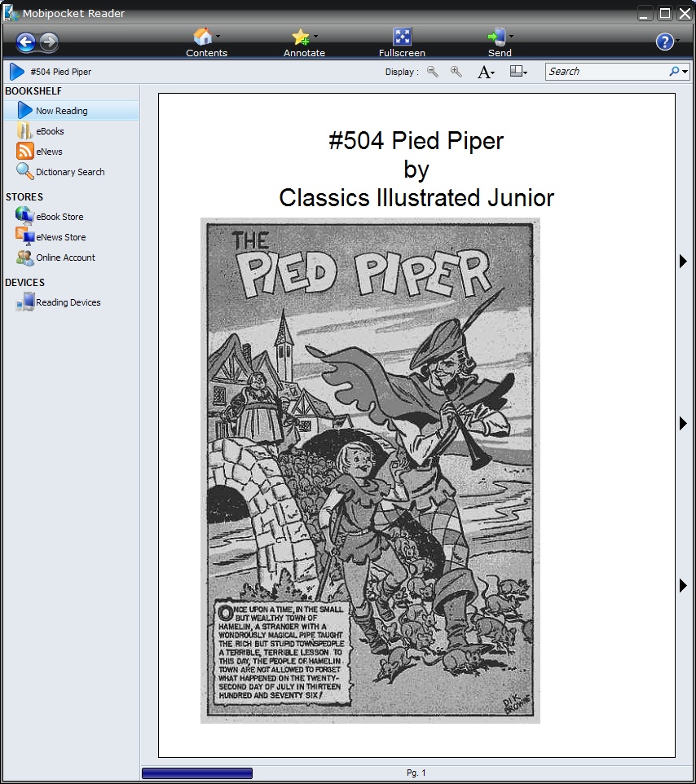Viewport: 696px width, 784px height.
Task: Click the eNews Store monitor icon
Action: 25,236
